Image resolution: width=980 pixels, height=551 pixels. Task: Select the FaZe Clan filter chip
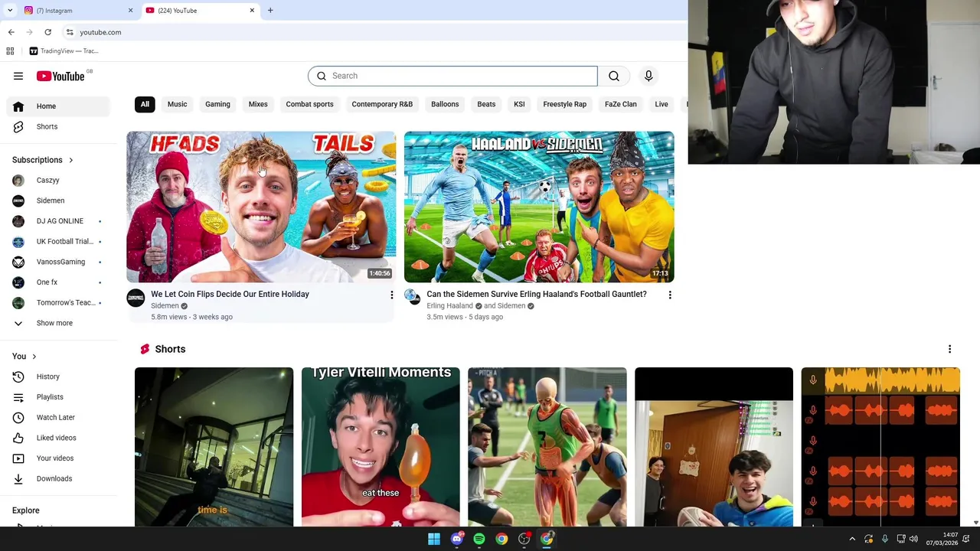620,104
